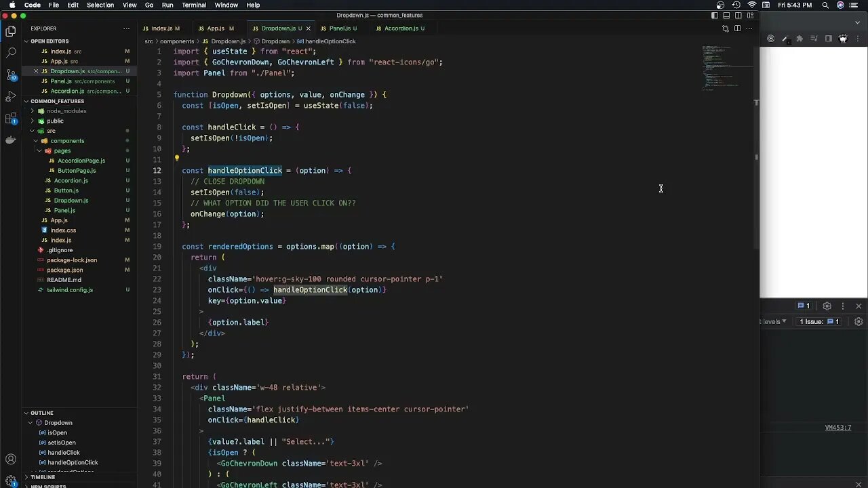Open tailwind.config.js in file tree
Image resolution: width=868 pixels, height=488 pixels.
pos(70,290)
